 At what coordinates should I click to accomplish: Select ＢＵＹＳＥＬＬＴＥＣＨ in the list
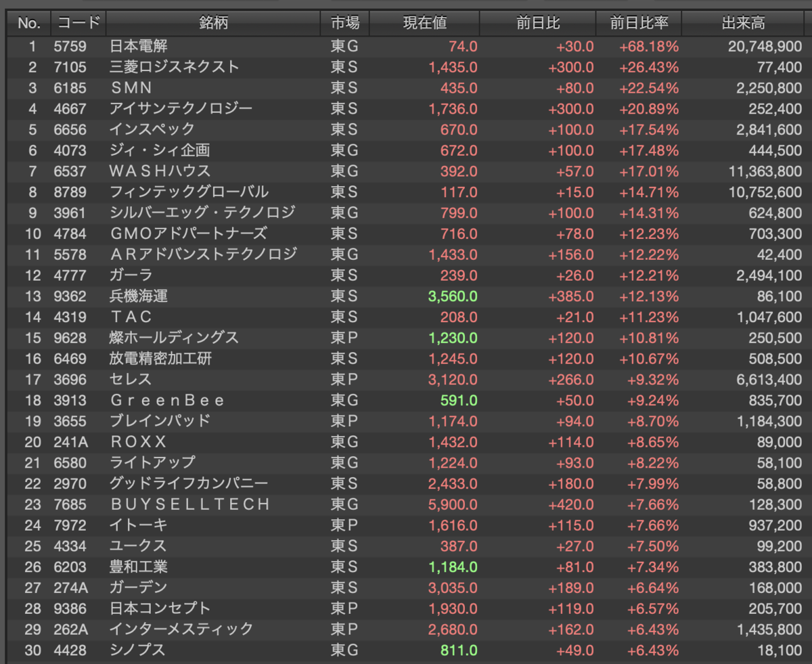189,504
